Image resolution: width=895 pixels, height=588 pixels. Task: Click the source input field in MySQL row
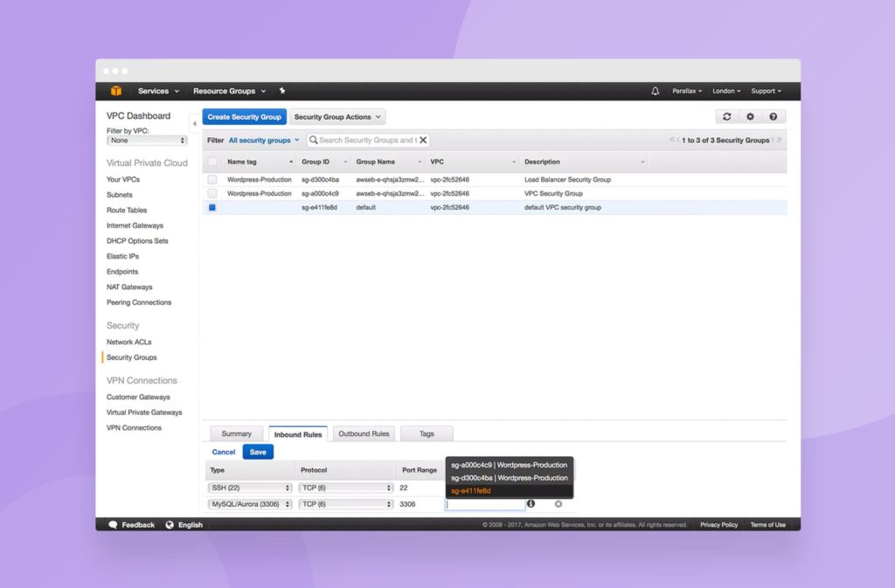click(485, 504)
